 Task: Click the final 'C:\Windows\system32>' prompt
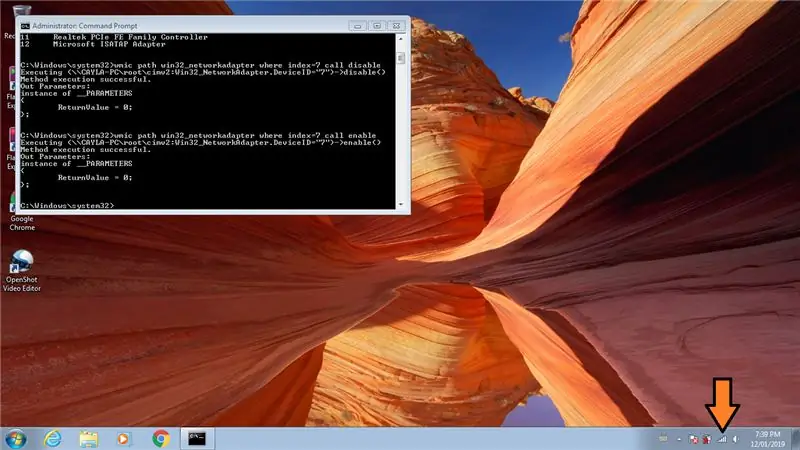tap(67, 206)
